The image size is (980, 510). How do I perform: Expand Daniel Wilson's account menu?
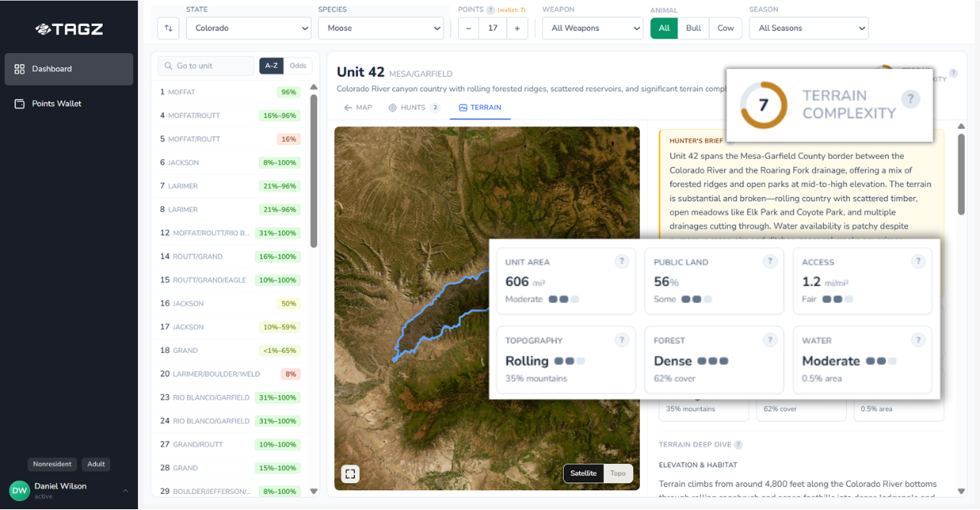(x=126, y=491)
